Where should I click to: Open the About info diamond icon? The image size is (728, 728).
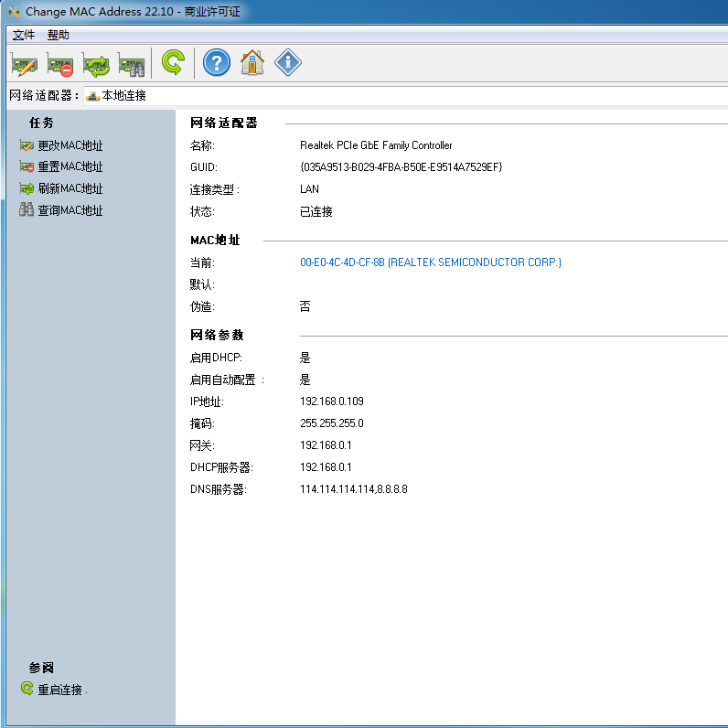(x=288, y=62)
